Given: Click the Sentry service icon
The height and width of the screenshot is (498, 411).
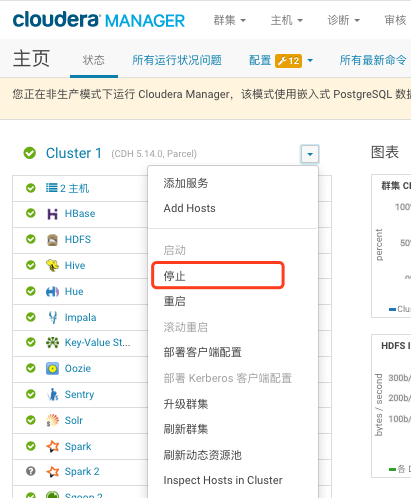Looking at the screenshot, I should click(x=52, y=394).
